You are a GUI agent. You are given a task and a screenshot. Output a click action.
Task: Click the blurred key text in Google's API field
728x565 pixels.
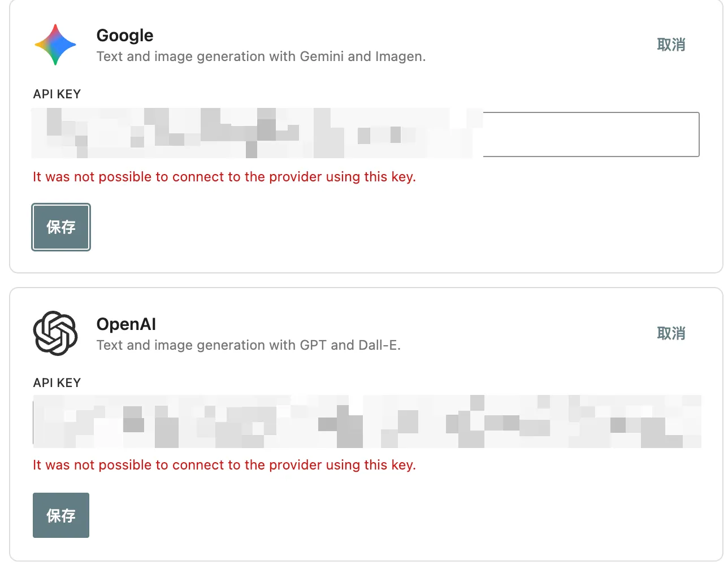254,134
